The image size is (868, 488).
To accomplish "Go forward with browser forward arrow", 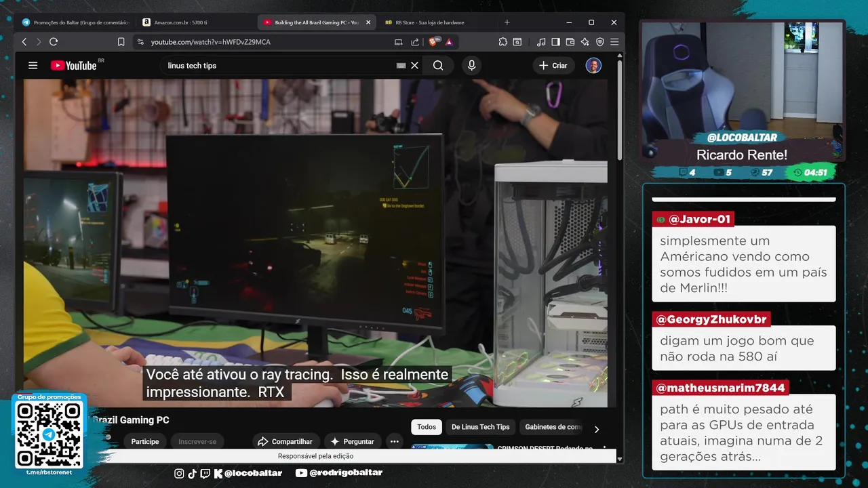I will point(38,42).
